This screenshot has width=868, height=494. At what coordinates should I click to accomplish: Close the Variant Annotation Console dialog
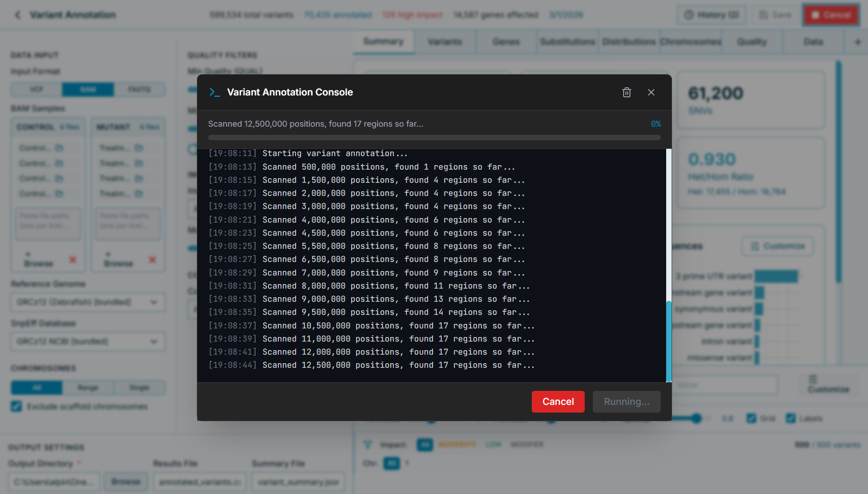tap(651, 92)
